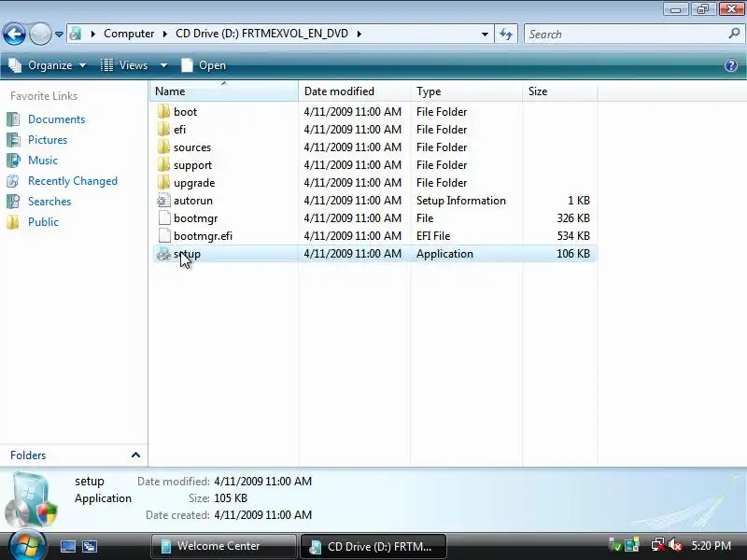The image size is (747, 560).
Task: Click the '326 KB' size cell
Action: pos(573,218)
